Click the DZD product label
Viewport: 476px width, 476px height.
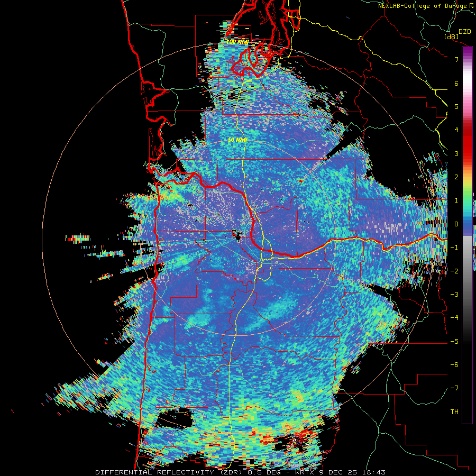click(465, 32)
